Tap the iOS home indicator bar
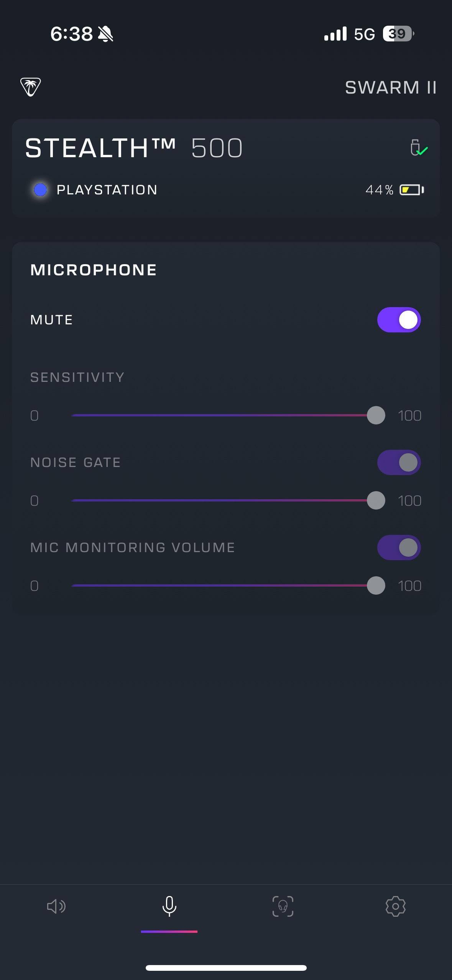This screenshot has height=980, width=452. pos(226,968)
